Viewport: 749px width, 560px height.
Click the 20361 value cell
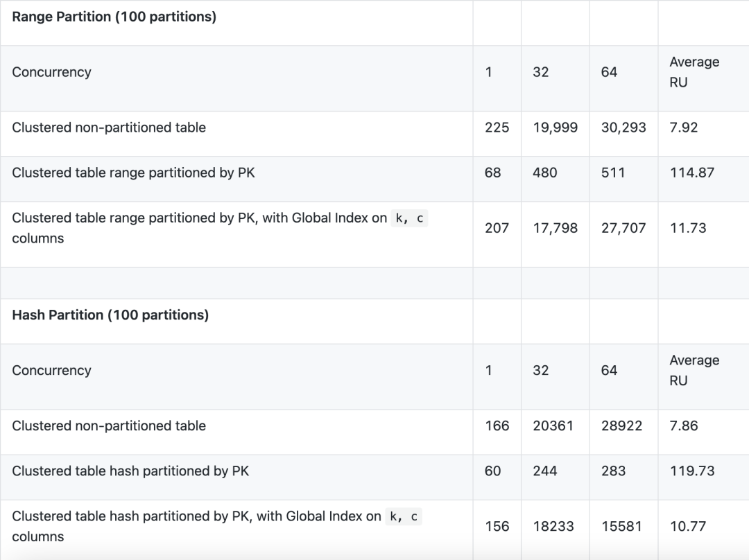(553, 426)
